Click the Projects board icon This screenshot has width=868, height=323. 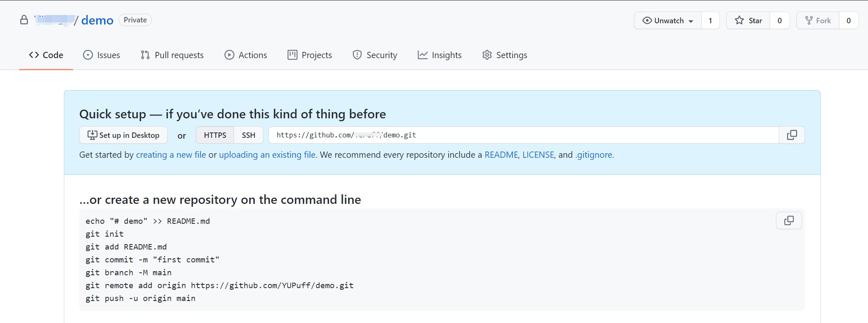(x=292, y=55)
